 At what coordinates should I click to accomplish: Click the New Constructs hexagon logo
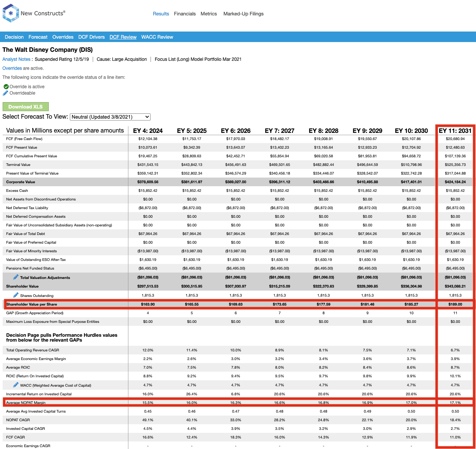click(11, 13)
